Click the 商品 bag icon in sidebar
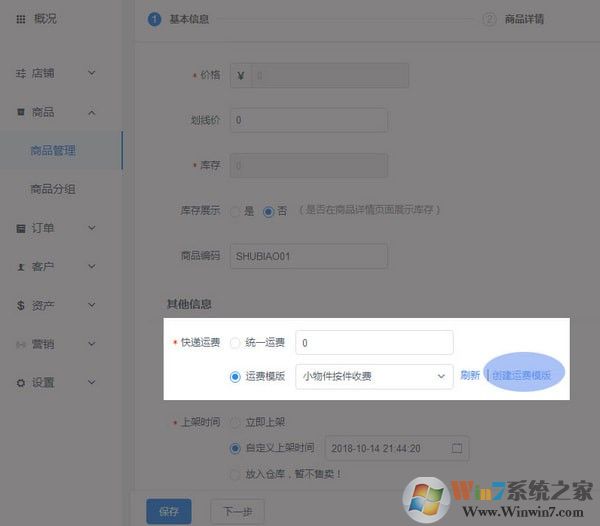600x526 pixels. point(21,112)
